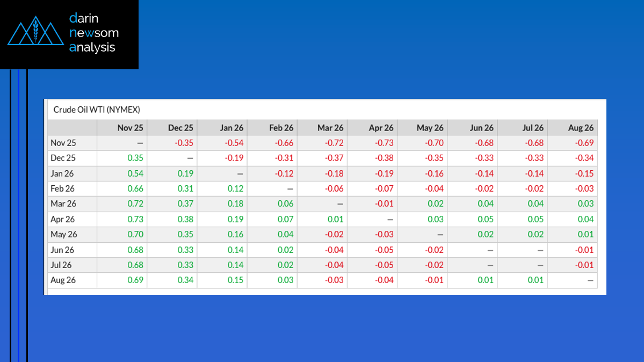Click the Darin Newsom Analysis mountain logo icon

click(35, 33)
